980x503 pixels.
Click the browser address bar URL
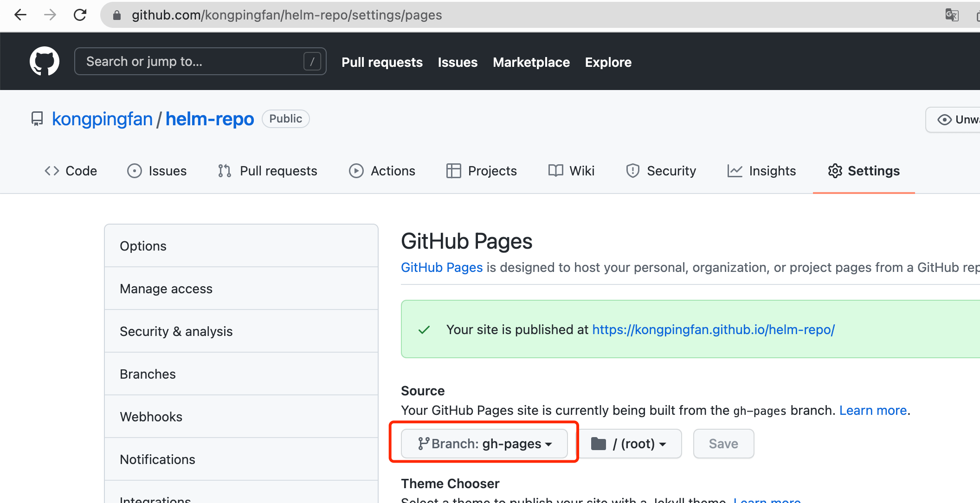[287, 15]
